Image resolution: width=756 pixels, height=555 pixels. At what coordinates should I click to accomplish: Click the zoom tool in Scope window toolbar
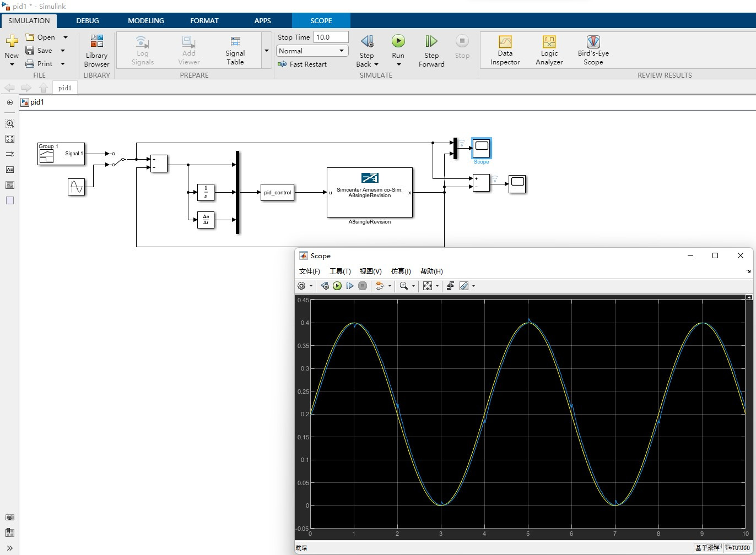(x=404, y=286)
